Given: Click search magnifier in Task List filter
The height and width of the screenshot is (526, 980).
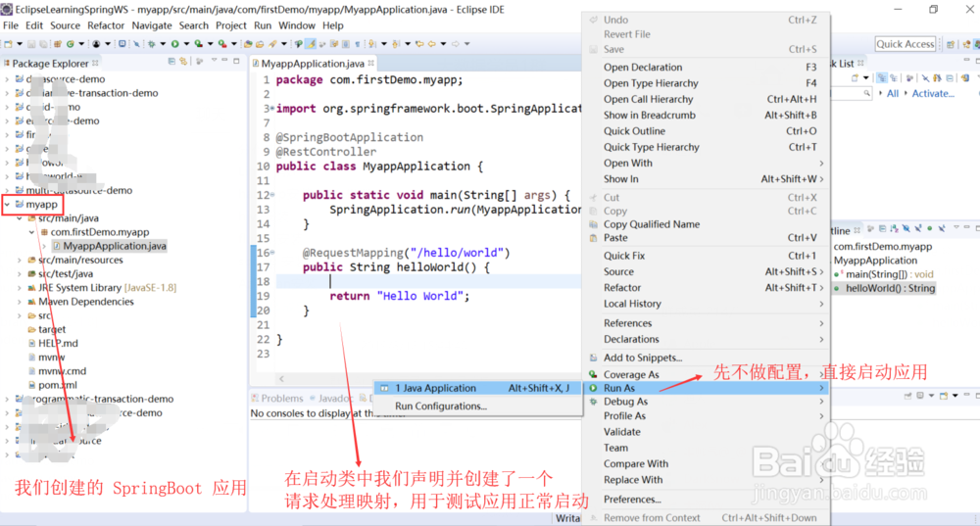Looking at the screenshot, I should click(x=867, y=93).
